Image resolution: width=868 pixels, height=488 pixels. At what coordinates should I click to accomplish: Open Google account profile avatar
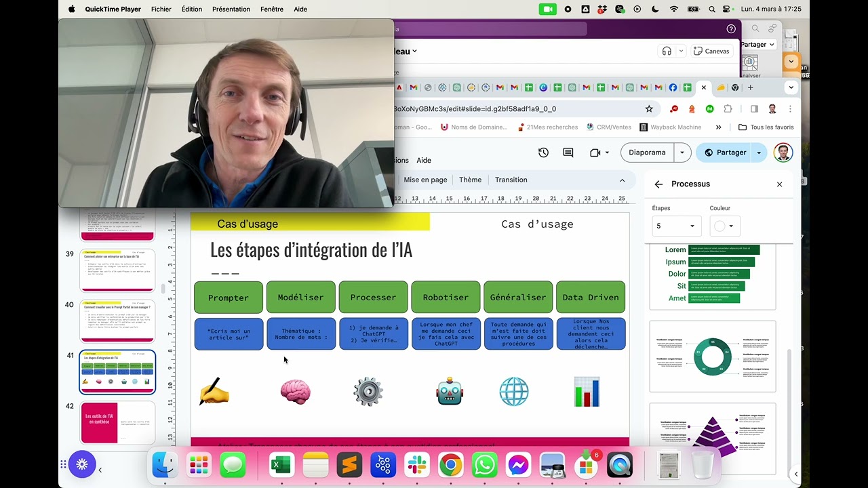pos(783,152)
